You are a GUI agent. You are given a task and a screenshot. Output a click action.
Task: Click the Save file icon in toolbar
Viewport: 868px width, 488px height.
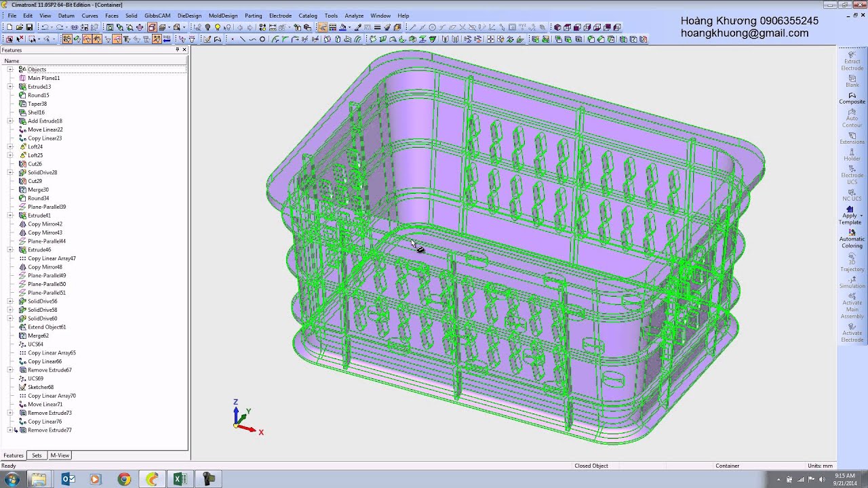(29, 28)
